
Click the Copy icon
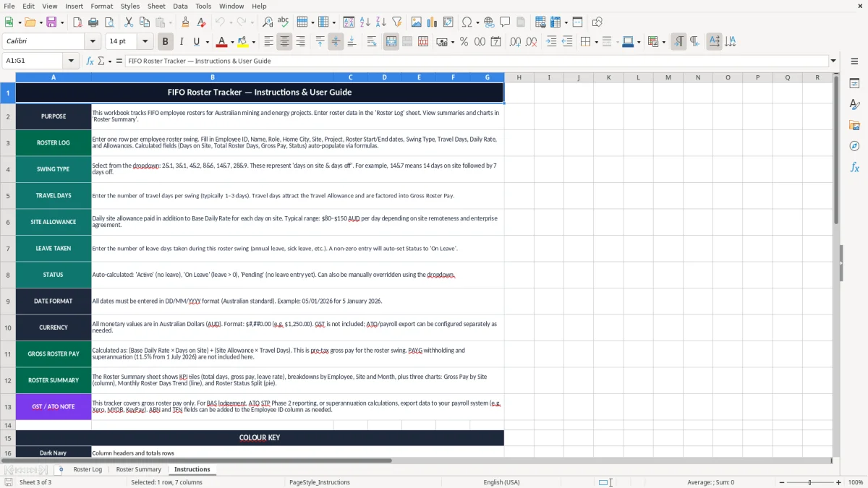(144, 22)
